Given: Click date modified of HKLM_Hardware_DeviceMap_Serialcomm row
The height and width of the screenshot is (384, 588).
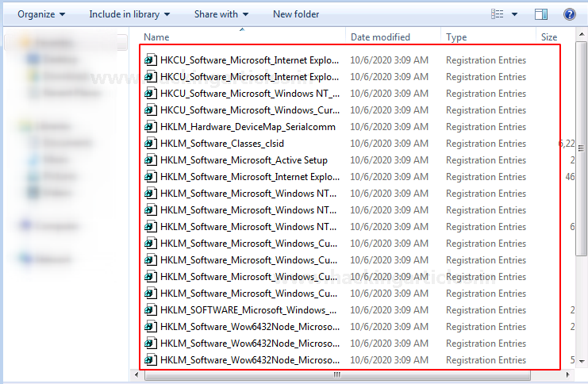Looking at the screenshot, I should [x=390, y=127].
